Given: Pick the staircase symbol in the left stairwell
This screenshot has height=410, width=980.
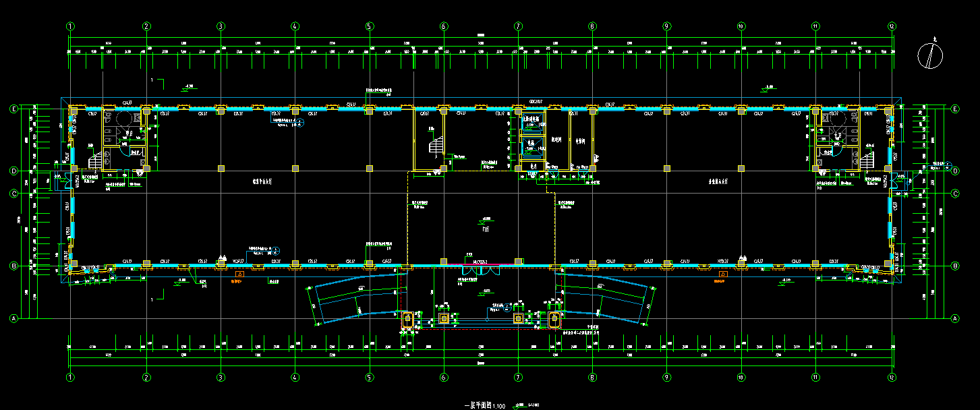Looking at the screenshot, I should click(95, 160).
